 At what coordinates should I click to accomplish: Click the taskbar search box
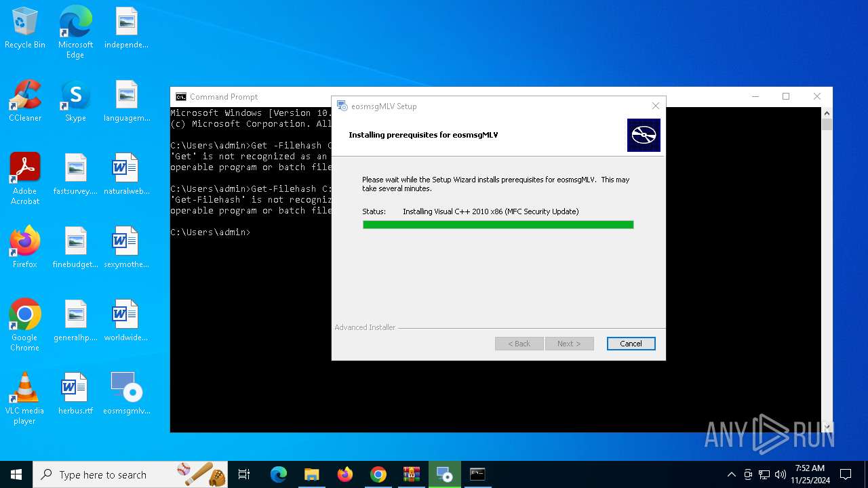[x=130, y=474]
